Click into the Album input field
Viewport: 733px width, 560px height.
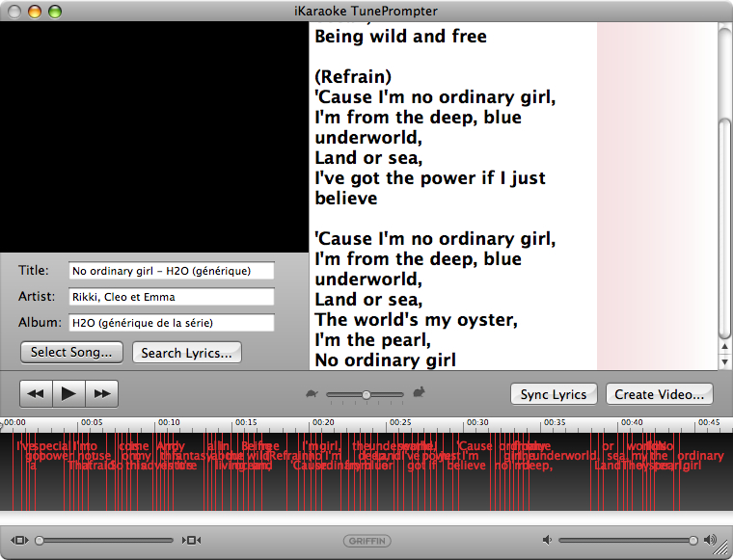tap(171, 323)
